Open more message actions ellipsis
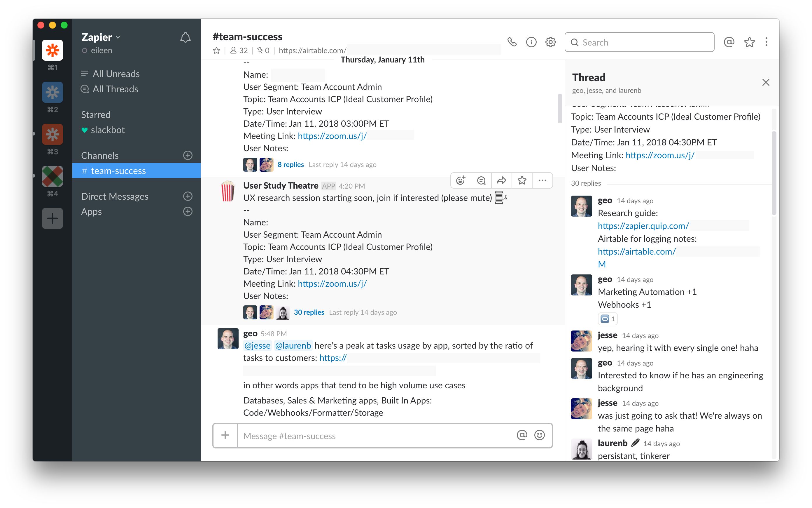This screenshot has height=508, width=812. [542, 180]
